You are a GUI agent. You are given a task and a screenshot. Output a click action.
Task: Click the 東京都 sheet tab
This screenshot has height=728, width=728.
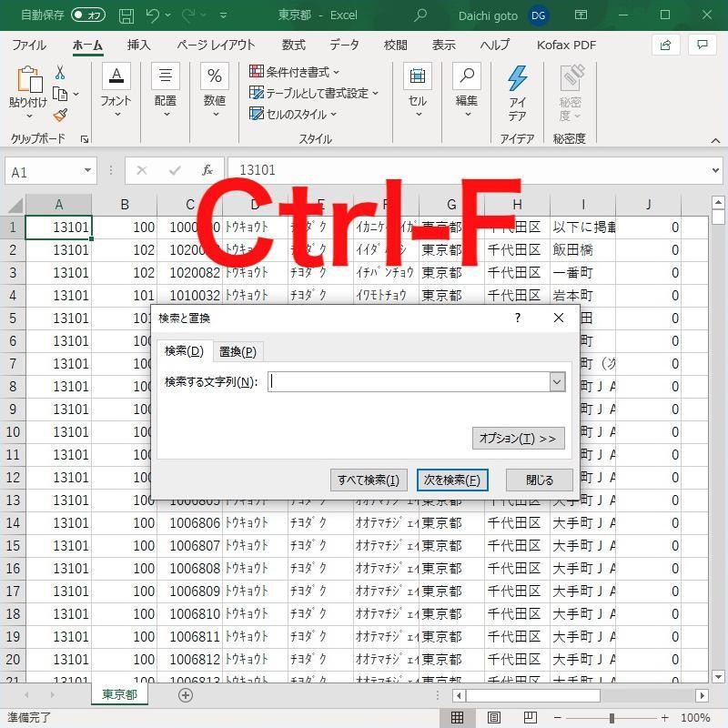click(x=118, y=693)
